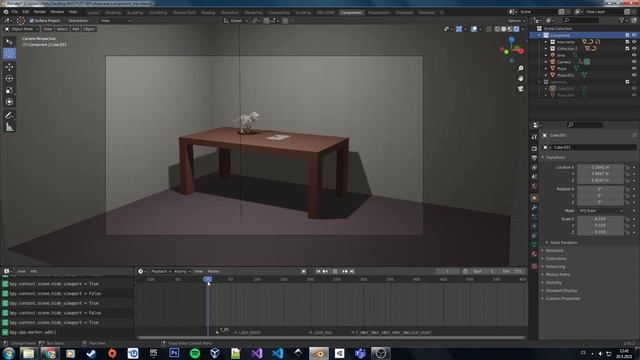The height and width of the screenshot is (360, 640).
Task: Click the pan hand icon in viewport
Action: [x=520, y=78]
